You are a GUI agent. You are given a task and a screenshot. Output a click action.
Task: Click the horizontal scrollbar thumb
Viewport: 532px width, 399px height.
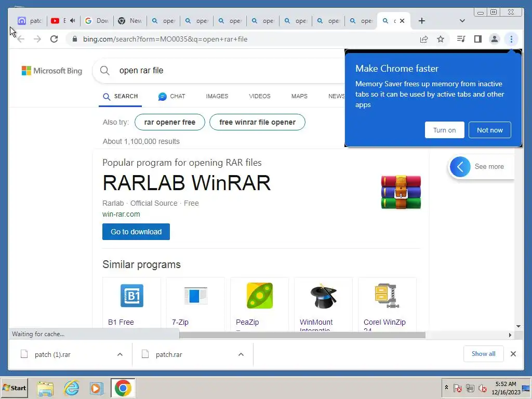click(x=302, y=335)
